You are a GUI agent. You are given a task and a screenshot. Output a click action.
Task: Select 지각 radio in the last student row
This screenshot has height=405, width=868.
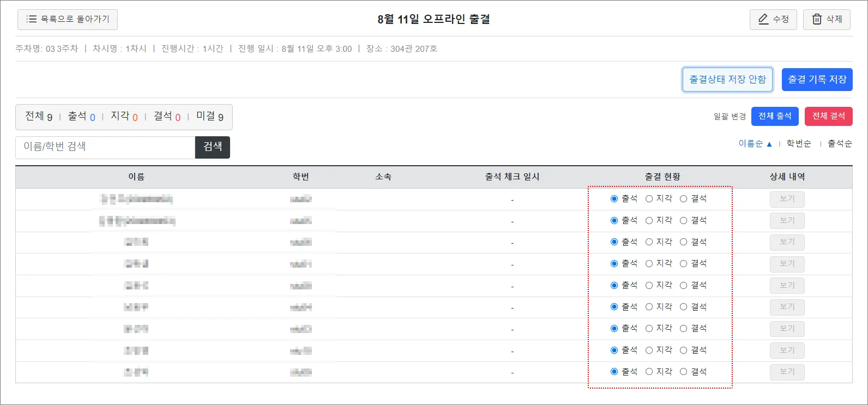click(x=649, y=372)
